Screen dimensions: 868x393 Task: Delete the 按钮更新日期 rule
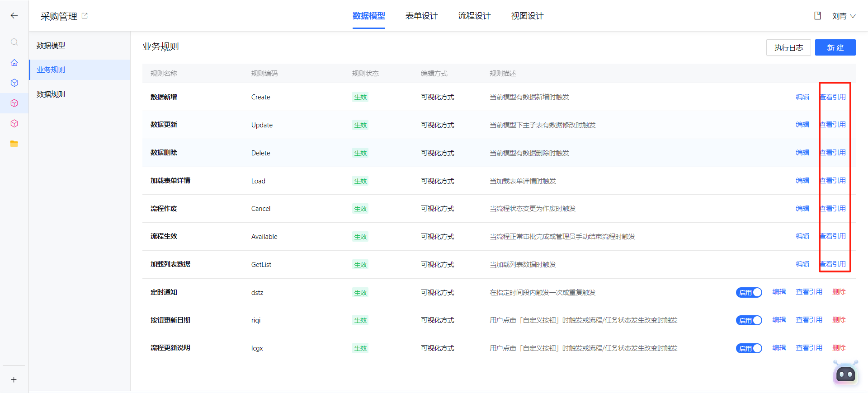coord(839,319)
